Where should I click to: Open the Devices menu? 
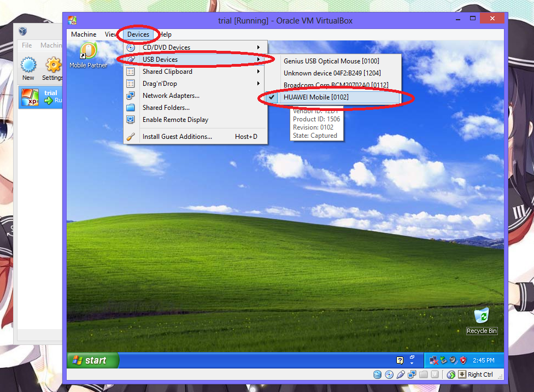138,34
